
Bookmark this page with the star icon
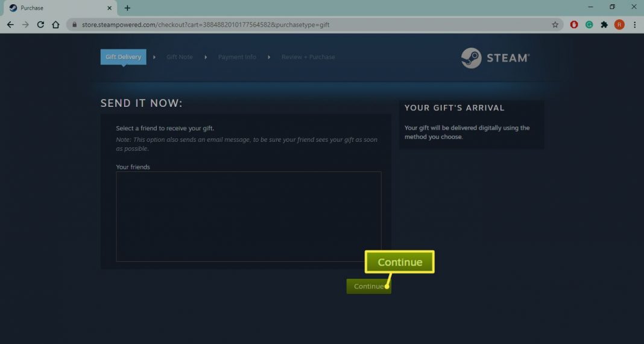(x=555, y=25)
